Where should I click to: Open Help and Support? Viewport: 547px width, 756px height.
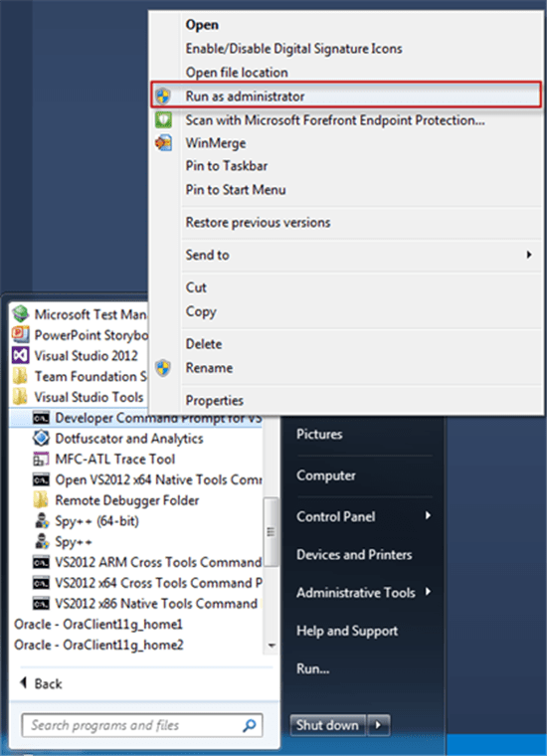(x=347, y=631)
